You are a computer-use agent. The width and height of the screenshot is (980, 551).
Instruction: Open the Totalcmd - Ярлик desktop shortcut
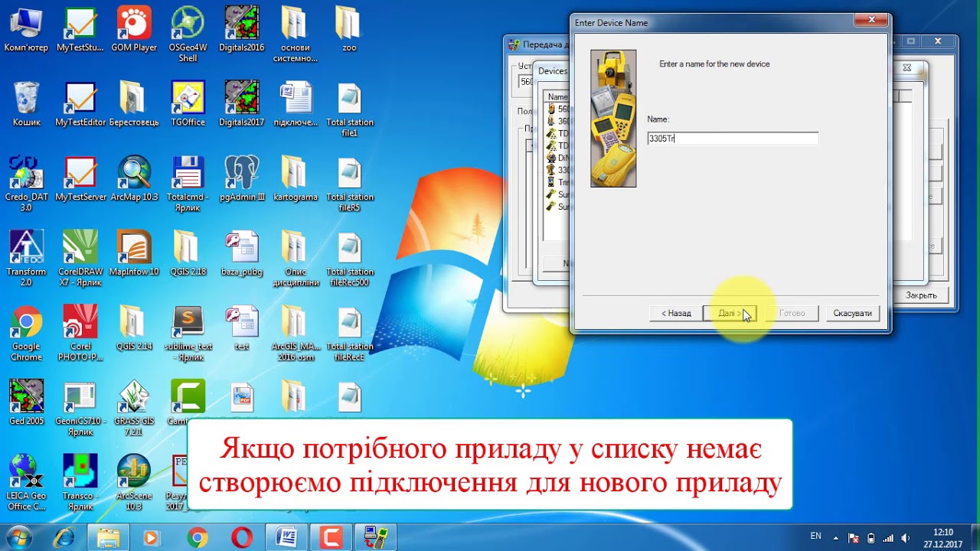(x=188, y=184)
